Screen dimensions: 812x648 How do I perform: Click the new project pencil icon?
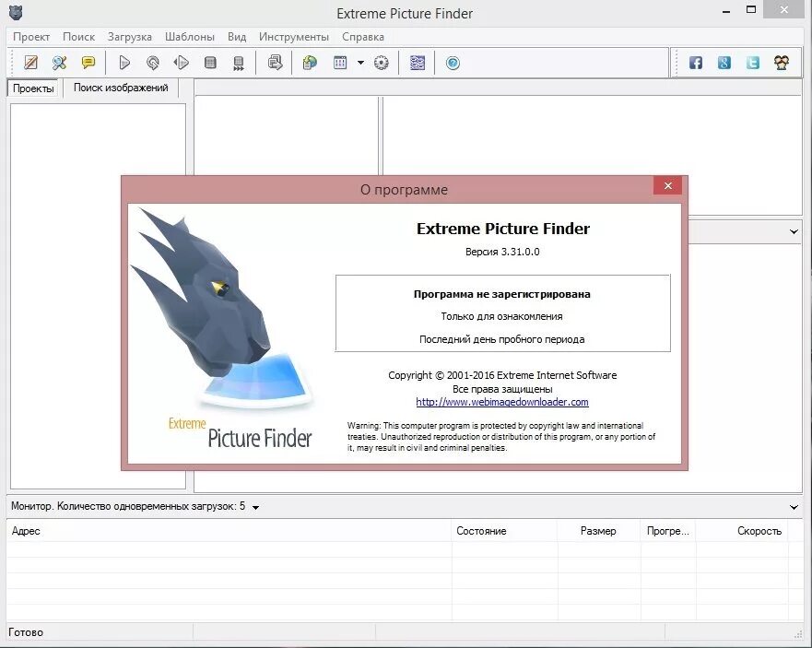click(31, 64)
